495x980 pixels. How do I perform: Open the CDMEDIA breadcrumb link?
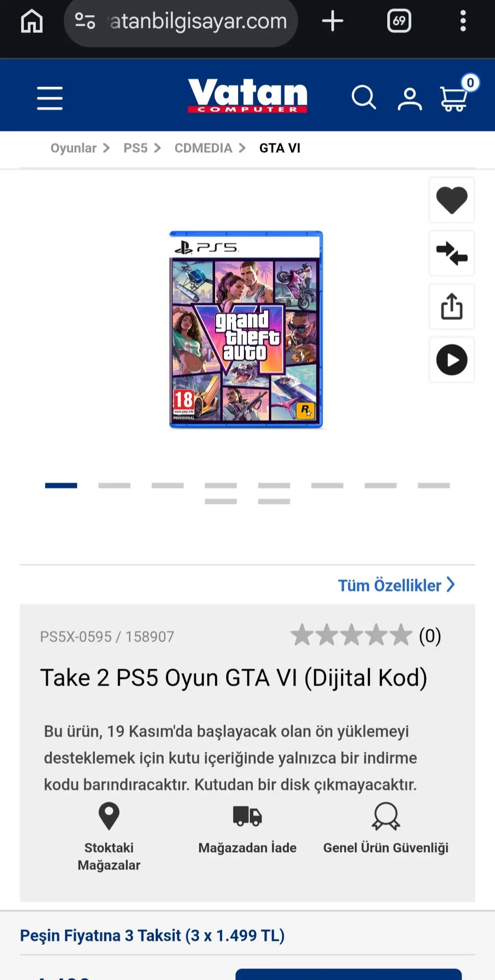click(203, 148)
